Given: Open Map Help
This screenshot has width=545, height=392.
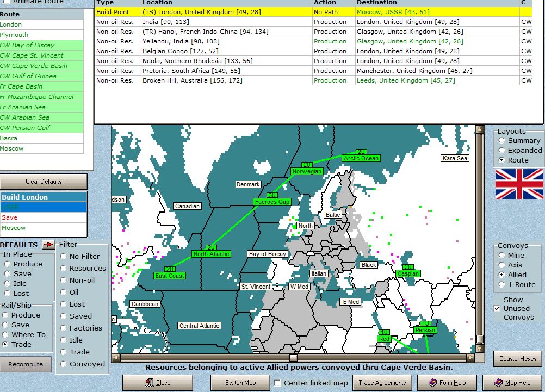Looking at the screenshot, I should (x=512, y=383).
